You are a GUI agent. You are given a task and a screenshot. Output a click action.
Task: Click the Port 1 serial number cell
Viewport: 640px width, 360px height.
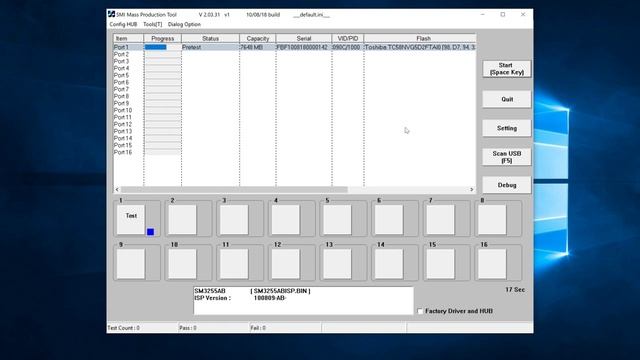(x=304, y=47)
